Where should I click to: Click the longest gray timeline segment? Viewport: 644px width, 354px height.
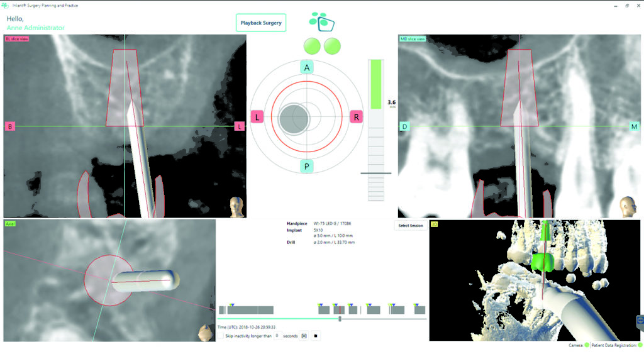250,310
